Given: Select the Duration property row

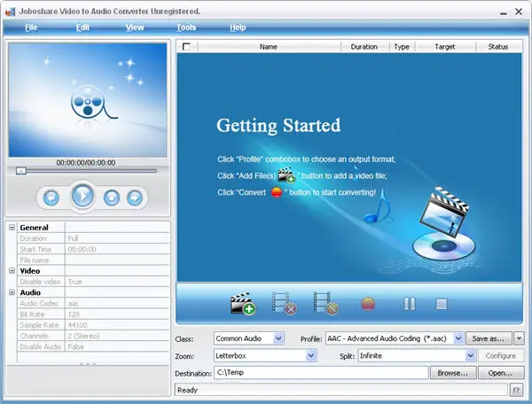Looking at the screenshot, I should (93, 238).
